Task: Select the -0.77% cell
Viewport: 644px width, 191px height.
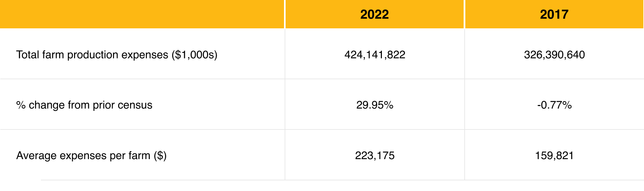Action: click(x=554, y=105)
